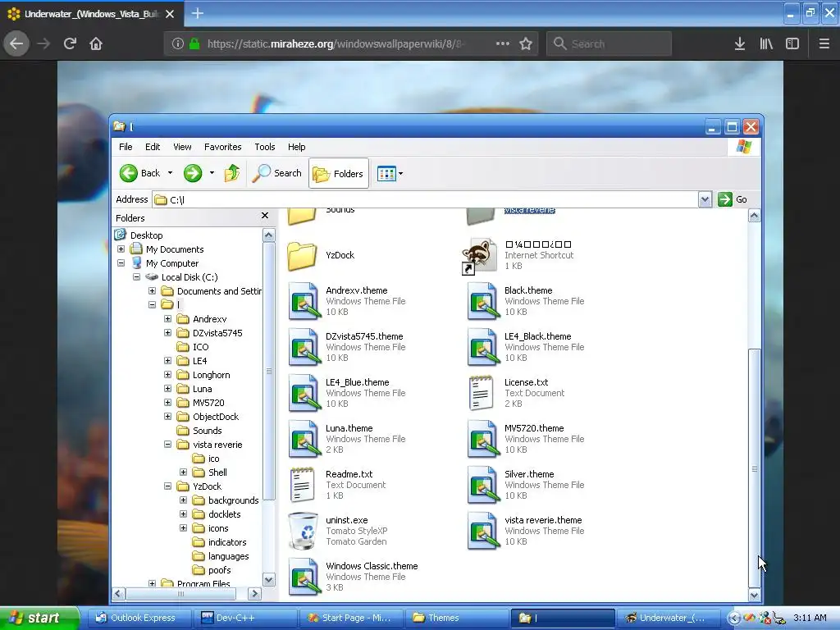The image size is (840, 630).
Task: Bookmark this page with the star icon
Action: click(x=526, y=43)
